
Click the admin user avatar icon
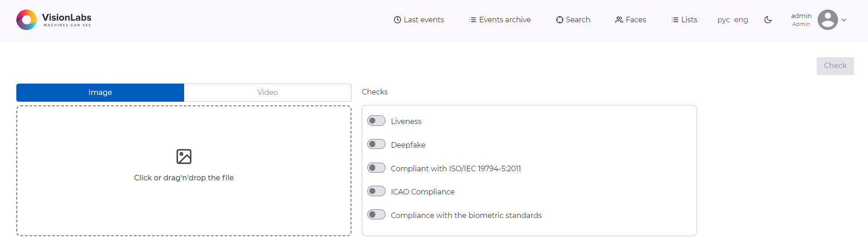coord(828,20)
